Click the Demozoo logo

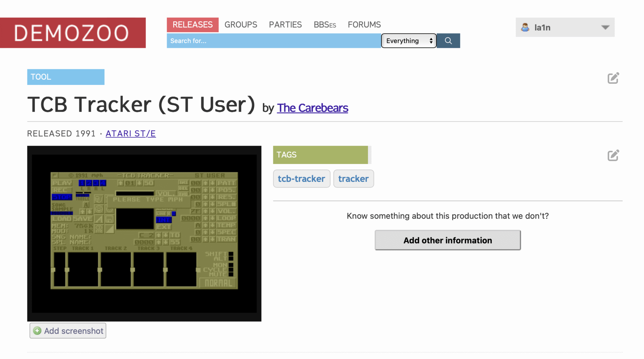73,33
